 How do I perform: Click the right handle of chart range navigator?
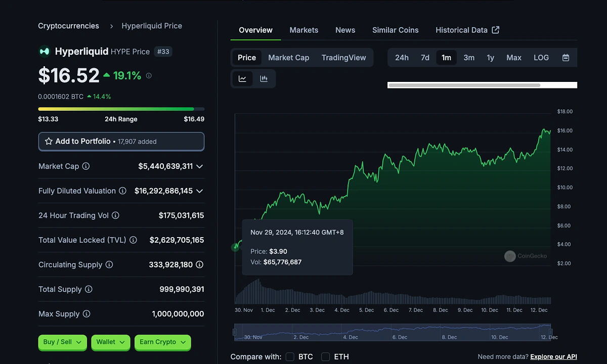pos(551,332)
